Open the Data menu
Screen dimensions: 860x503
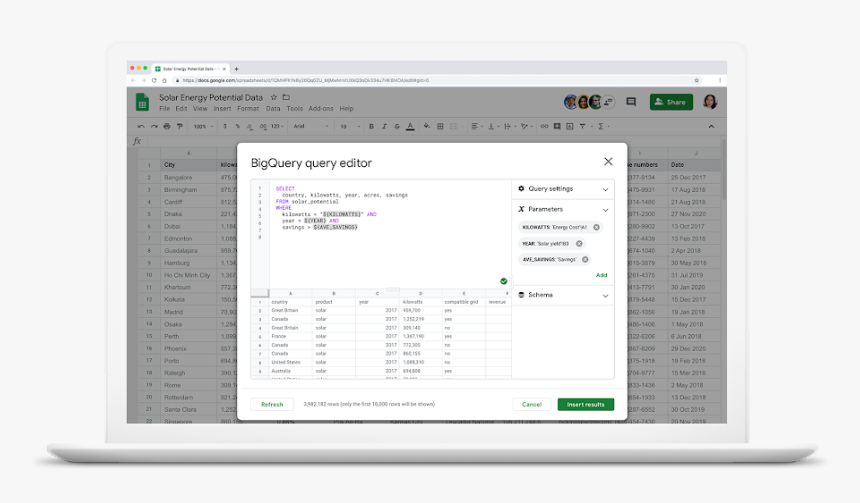coord(273,109)
